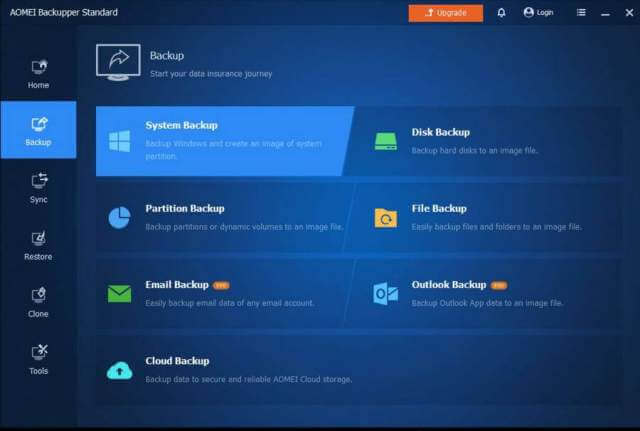Click the Login account link

coord(538,13)
